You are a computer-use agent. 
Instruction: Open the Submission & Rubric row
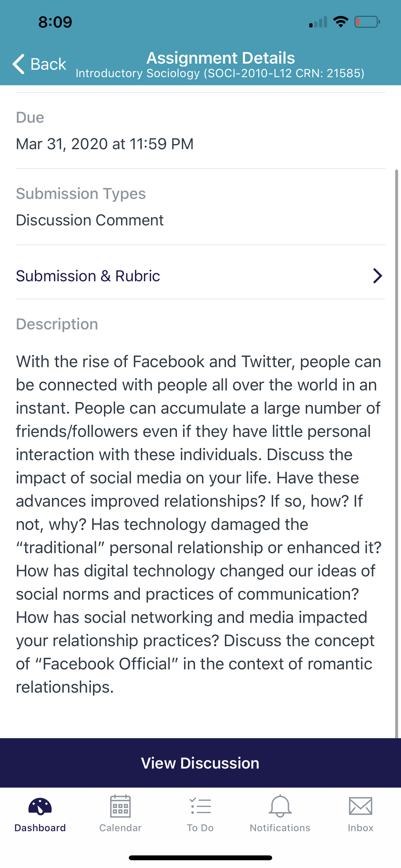[x=200, y=276]
